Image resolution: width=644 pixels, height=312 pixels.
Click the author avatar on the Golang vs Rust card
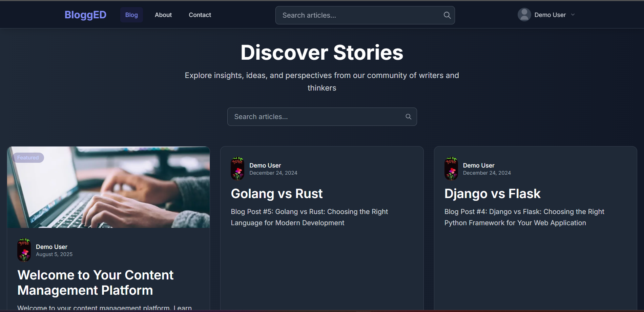[237, 168]
